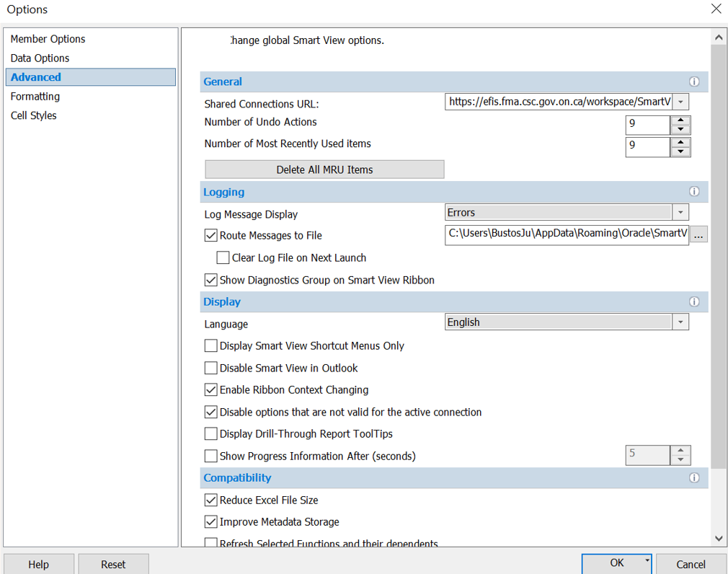
Task: Select Member Options in left pane
Action: click(48, 39)
